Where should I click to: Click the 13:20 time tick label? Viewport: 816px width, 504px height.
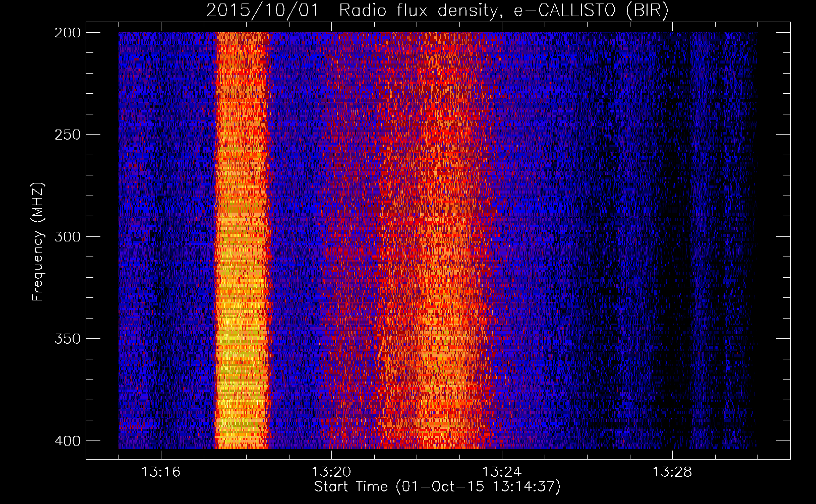[331, 472]
